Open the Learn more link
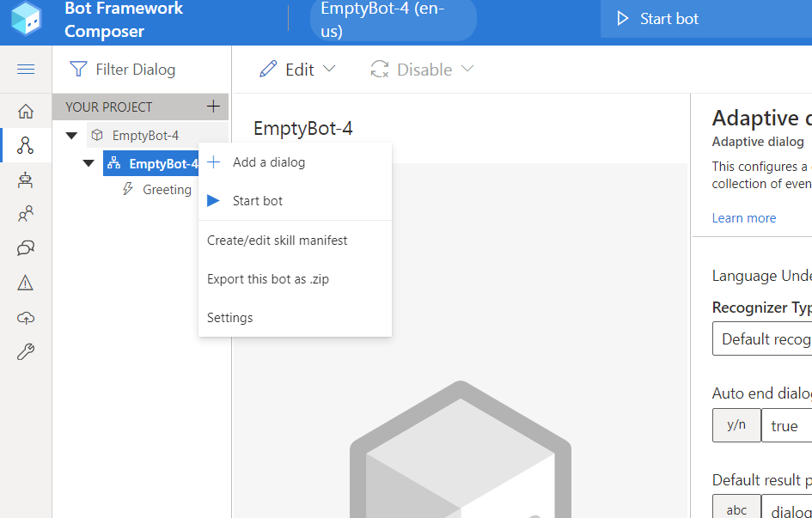812x518 pixels. click(743, 217)
